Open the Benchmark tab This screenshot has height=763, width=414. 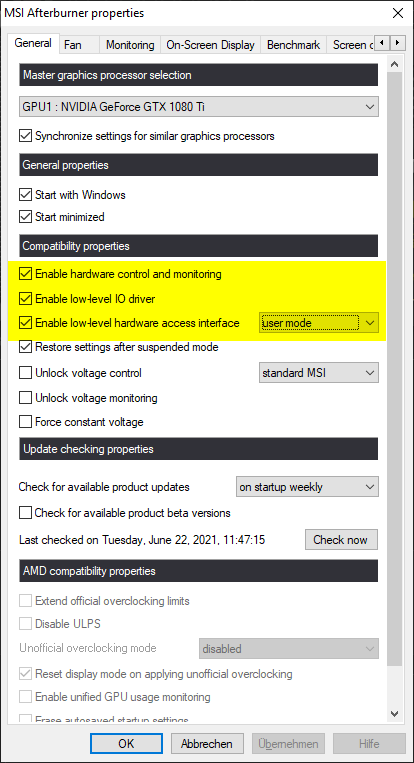(x=293, y=45)
